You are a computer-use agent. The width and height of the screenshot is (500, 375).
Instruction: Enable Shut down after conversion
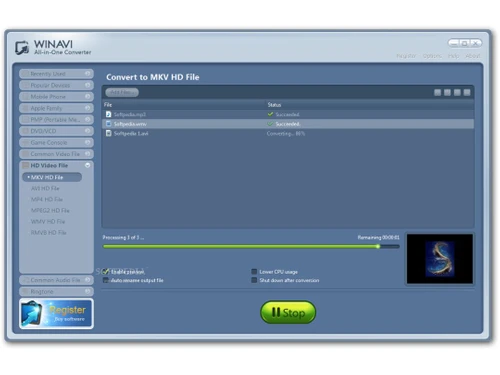[254, 280]
